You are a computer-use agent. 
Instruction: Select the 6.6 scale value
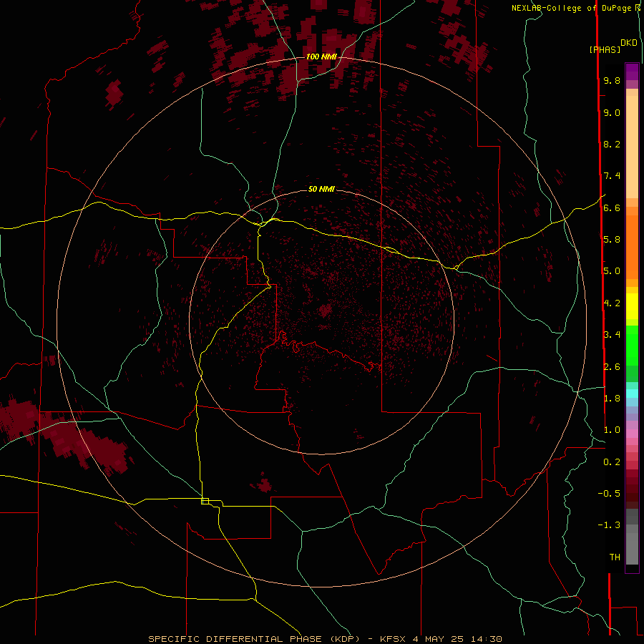point(612,208)
